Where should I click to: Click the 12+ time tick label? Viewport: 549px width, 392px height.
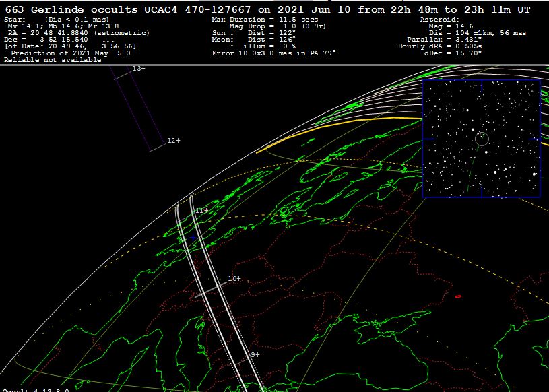pyautogui.click(x=174, y=141)
